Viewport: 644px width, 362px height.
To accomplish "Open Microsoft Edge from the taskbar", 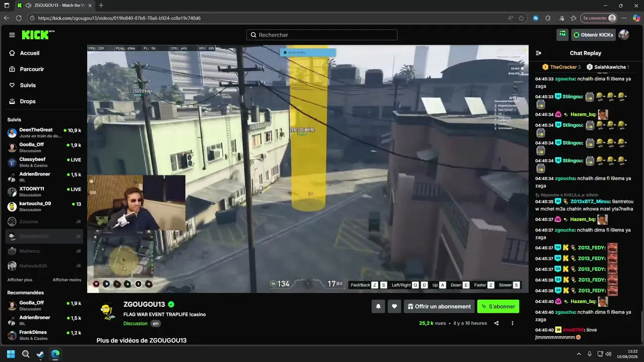I will coord(55,354).
